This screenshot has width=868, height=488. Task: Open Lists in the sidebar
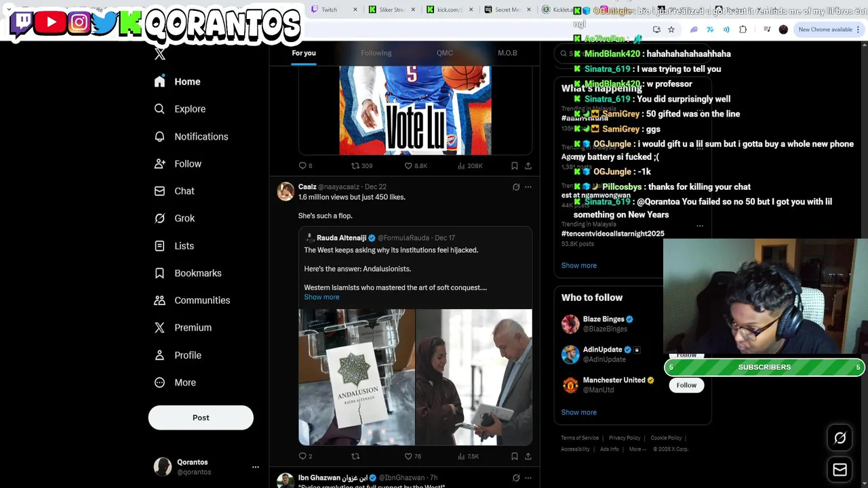174,245
